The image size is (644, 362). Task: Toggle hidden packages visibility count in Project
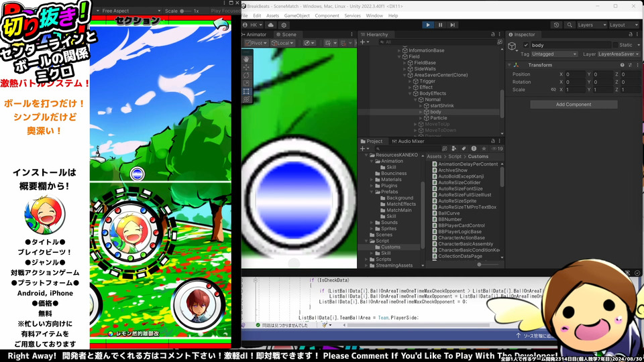point(497,149)
